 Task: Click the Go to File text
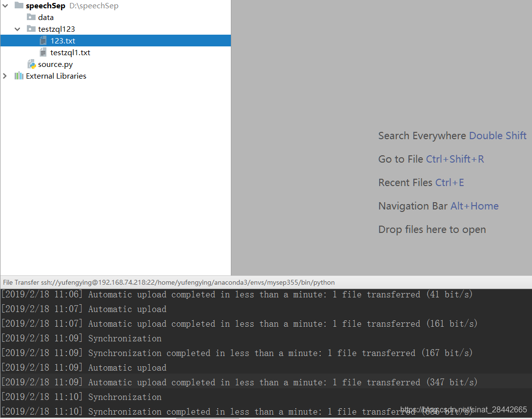401,159
